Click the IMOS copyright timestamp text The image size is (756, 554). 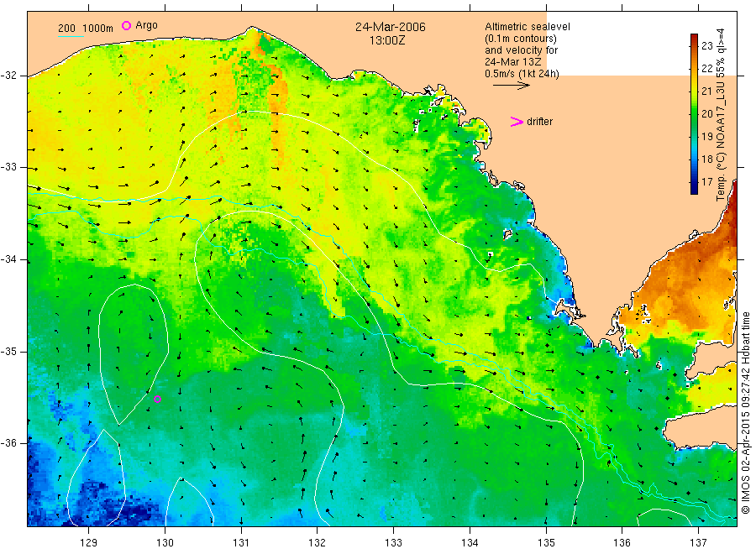[x=745, y=412]
